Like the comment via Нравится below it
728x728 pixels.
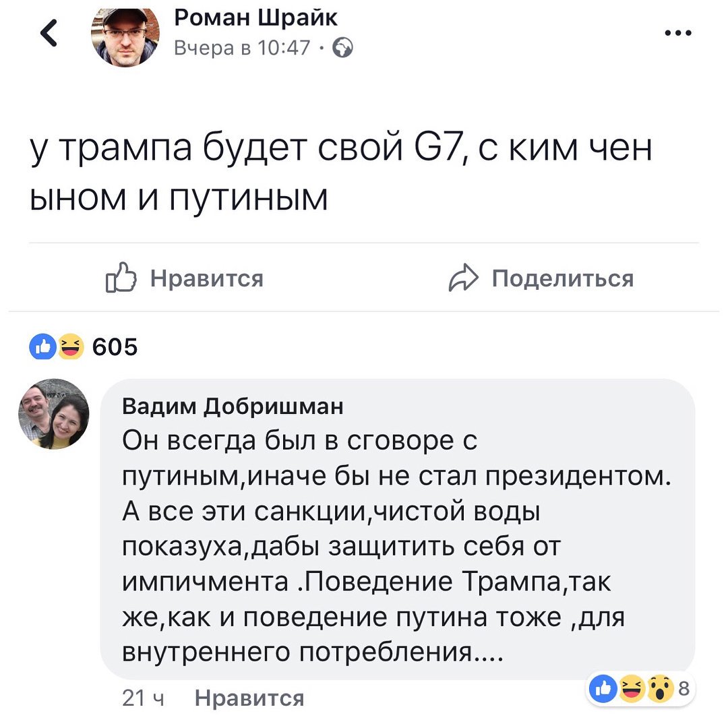[x=249, y=698]
